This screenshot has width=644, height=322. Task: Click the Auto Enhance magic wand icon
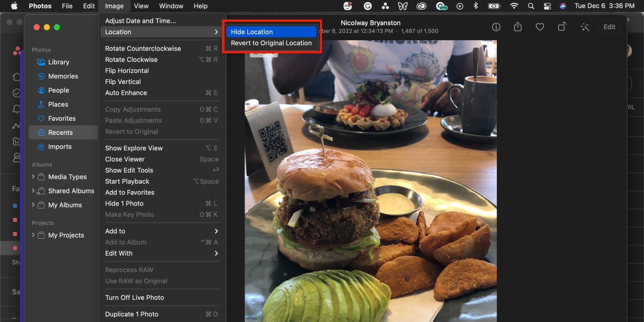point(585,27)
